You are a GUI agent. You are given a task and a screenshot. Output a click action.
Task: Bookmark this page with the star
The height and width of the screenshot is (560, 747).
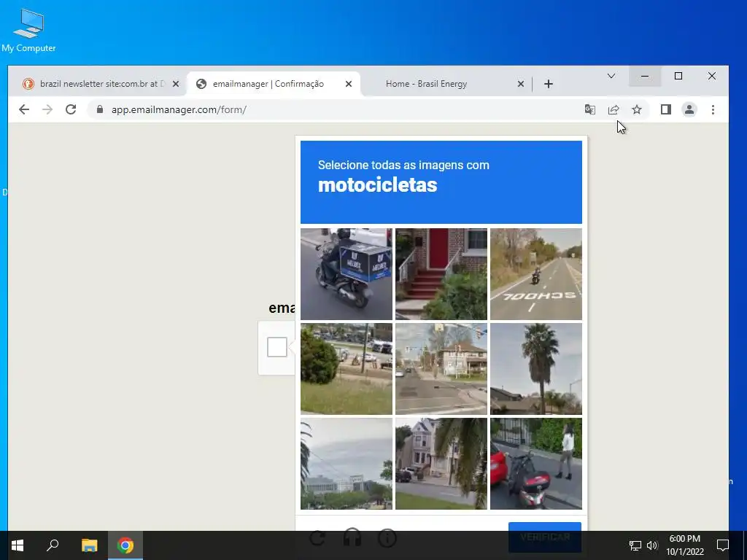click(x=636, y=109)
